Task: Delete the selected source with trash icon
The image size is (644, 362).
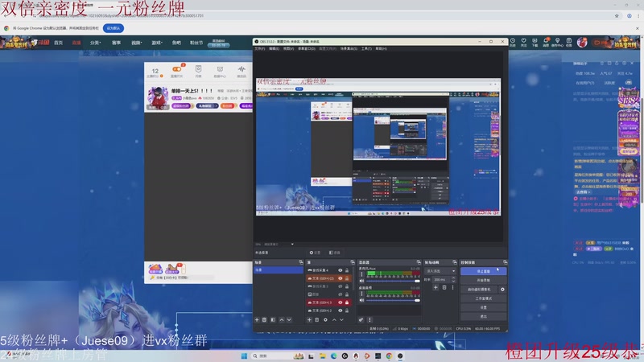Action: tap(317, 319)
